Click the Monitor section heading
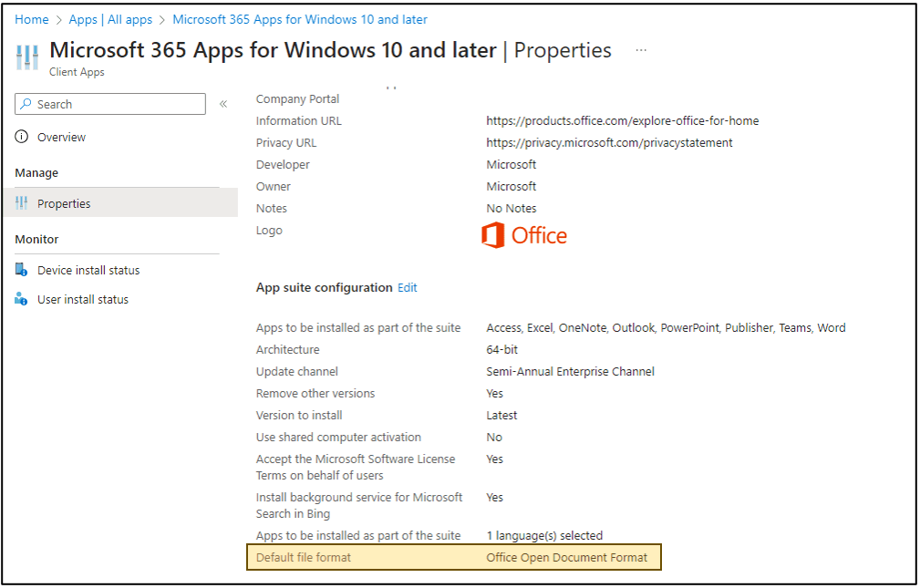This screenshot has height=588, width=920. [36, 239]
